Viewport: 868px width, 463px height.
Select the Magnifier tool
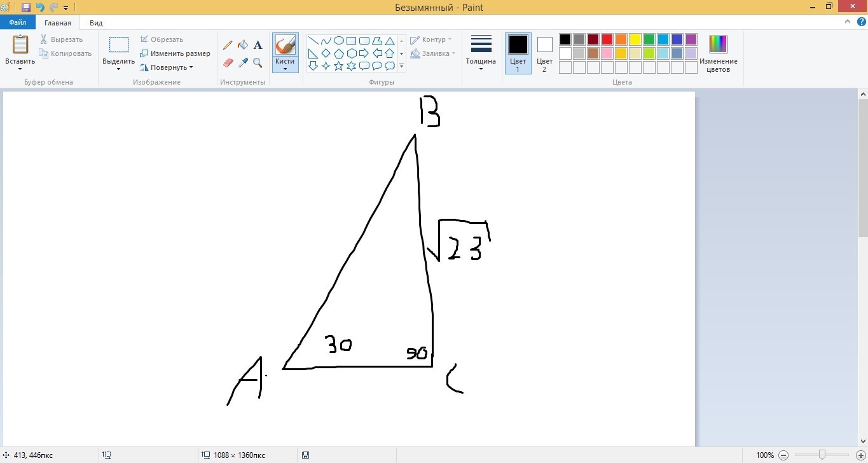258,62
